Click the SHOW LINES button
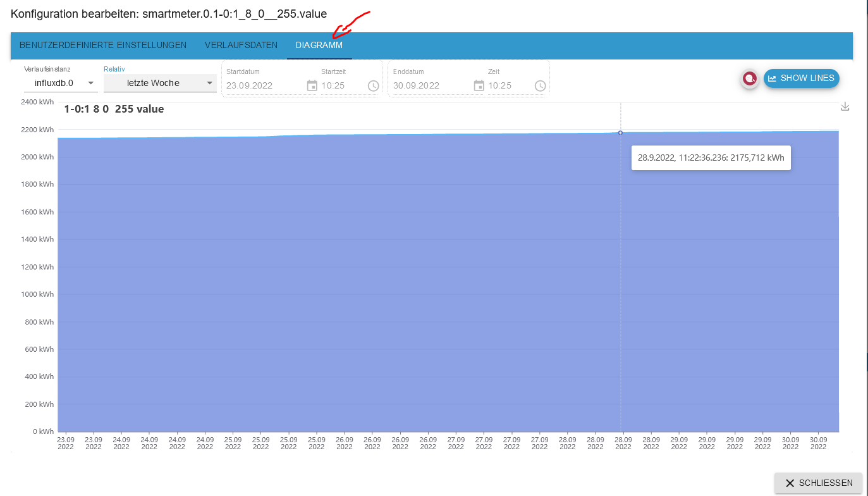The height and width of the screenshot is (496, 868). [x=802, y=78]
